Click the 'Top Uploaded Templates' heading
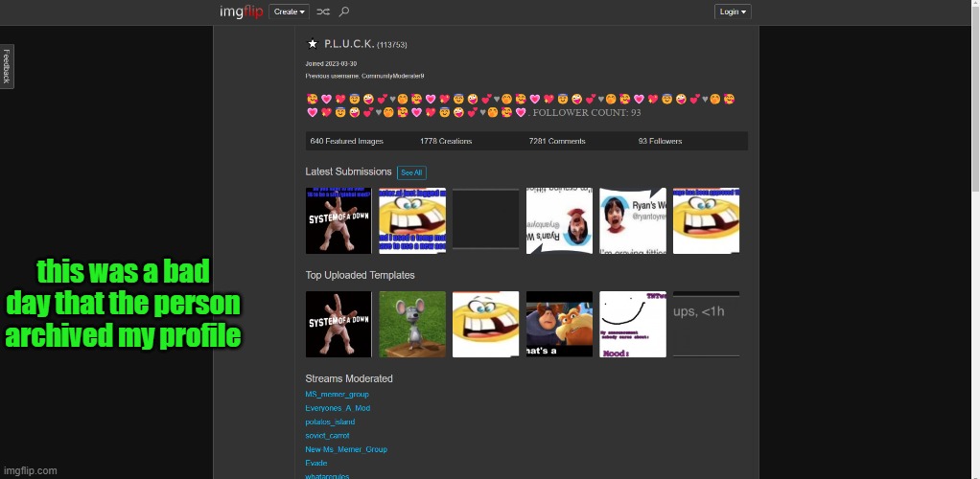The image size is (980, 479). [x=360, y=275]
